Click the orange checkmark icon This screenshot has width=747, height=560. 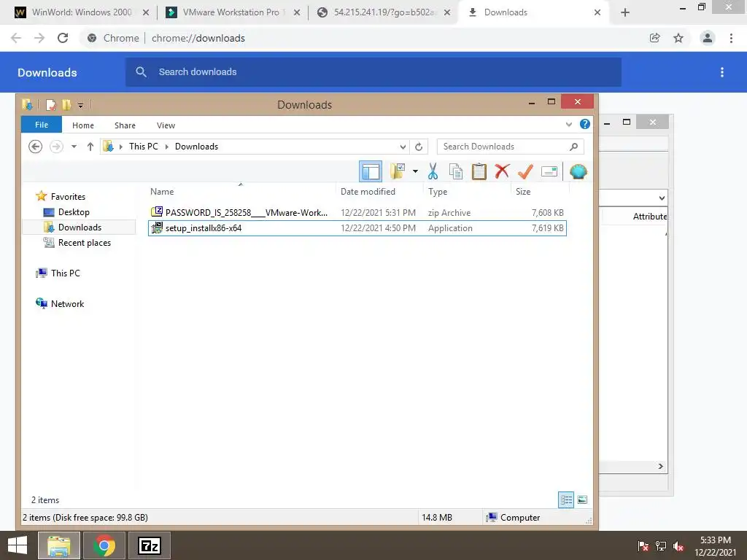pyautogui.click(x=525, y=171)
